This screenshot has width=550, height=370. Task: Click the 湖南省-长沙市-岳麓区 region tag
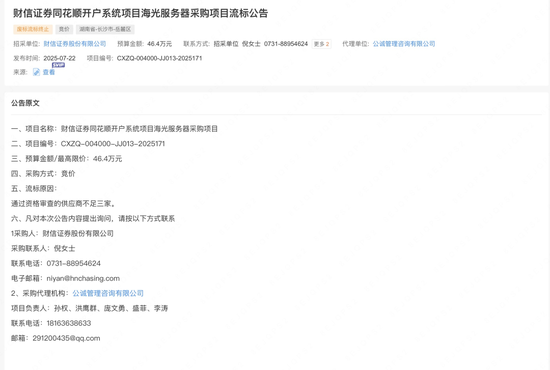point(105,29)
